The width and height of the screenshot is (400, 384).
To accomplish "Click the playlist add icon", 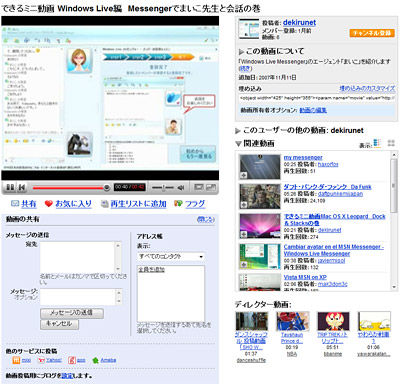I will point(105,203).
